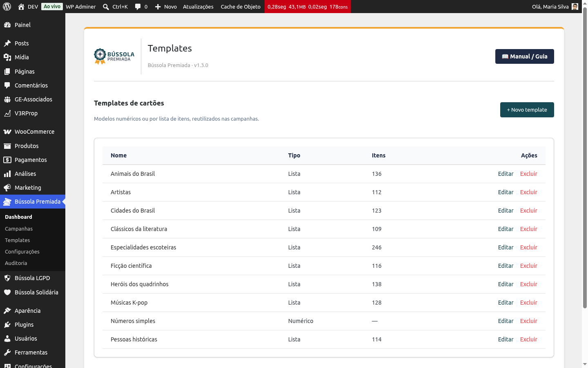
Task: Delete the Pessoas históricas template
Action: (x=529, y=339)
